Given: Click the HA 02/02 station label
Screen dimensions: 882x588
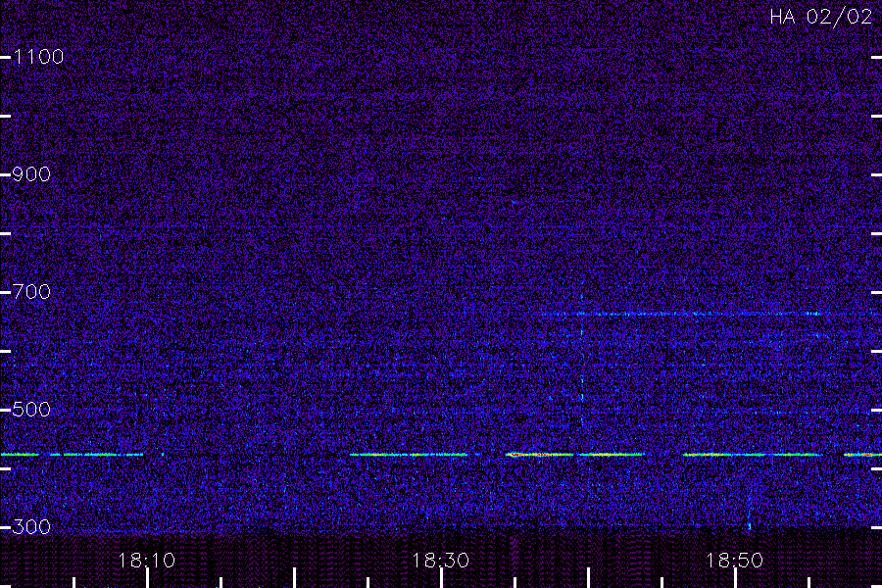Looking at the screenshot, I should click(x=820, y=17).
